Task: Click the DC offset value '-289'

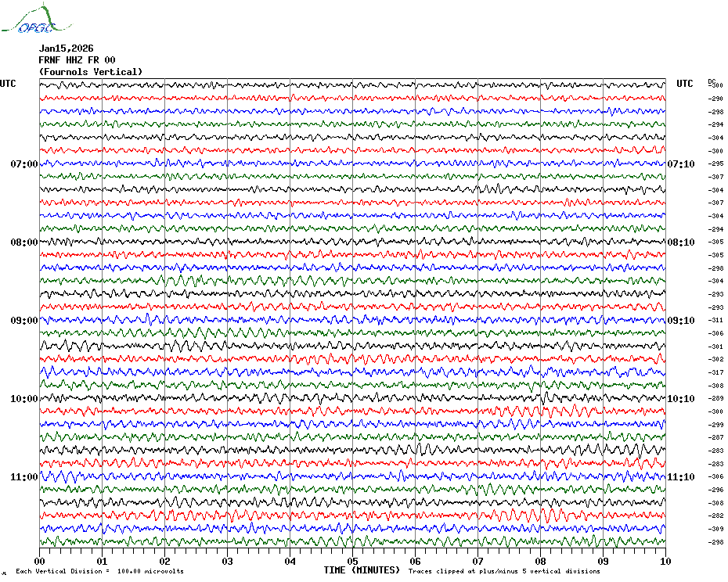Action: click(x=715, y=399)
